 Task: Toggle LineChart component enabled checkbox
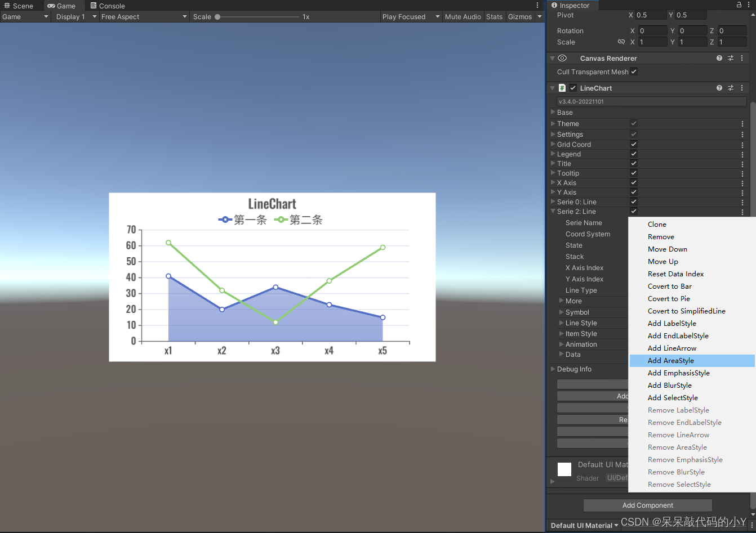573,88
